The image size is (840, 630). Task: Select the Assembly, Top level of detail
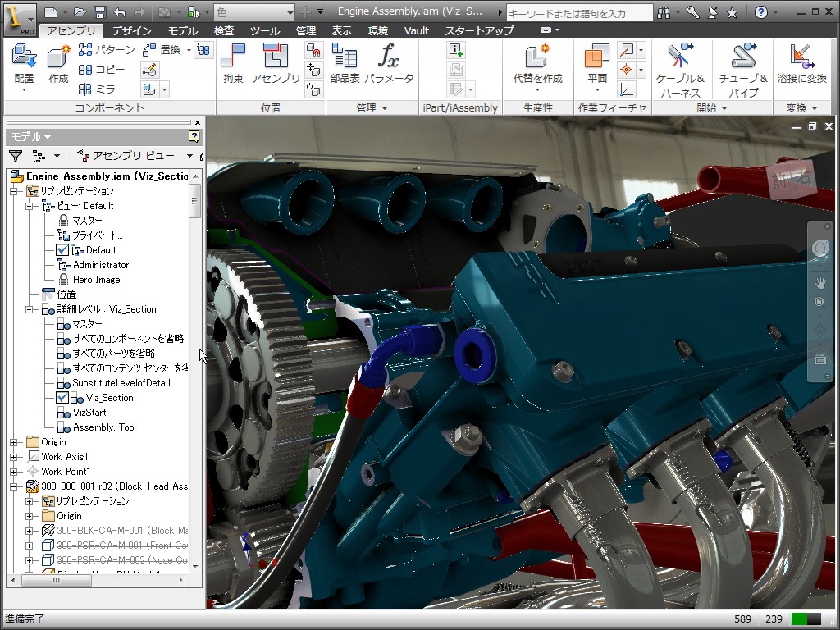coord(103,427)
